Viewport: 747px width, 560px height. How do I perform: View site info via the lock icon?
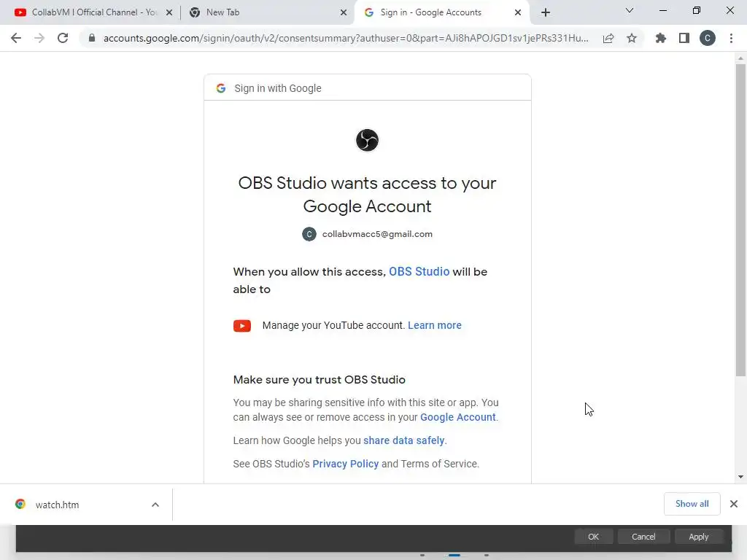pos(92,38)
